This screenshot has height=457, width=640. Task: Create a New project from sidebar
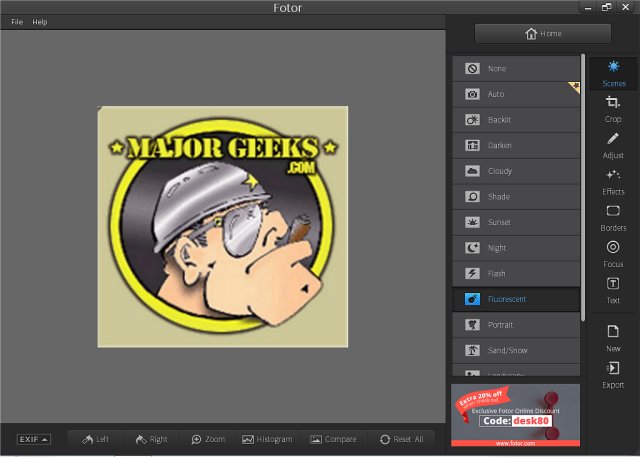tap(613, 338)
